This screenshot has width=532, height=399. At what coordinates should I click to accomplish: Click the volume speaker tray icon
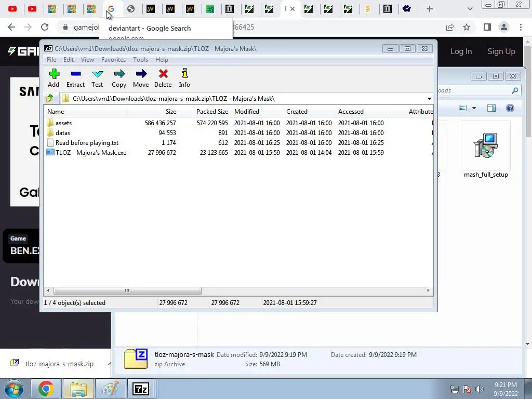click(x=480, y=389)
